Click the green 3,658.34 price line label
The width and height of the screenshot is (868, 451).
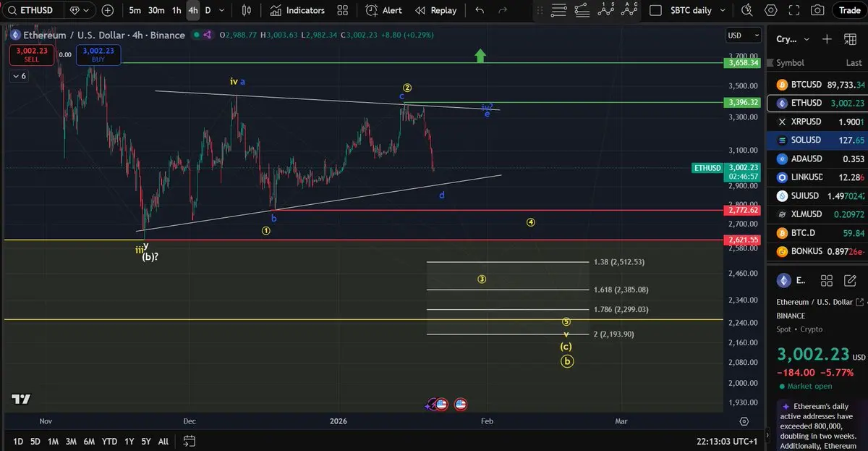(741, 63)
